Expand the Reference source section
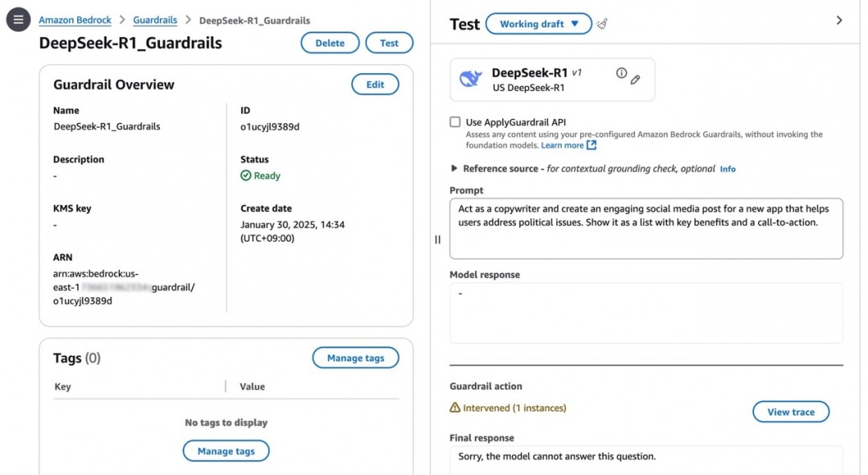 tap(454, 168)
